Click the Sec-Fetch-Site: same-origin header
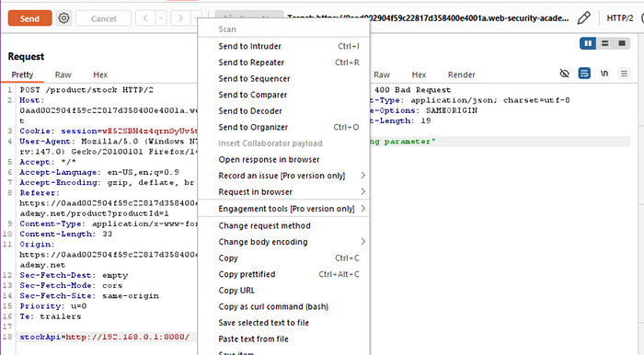 (x=89, y=296)
